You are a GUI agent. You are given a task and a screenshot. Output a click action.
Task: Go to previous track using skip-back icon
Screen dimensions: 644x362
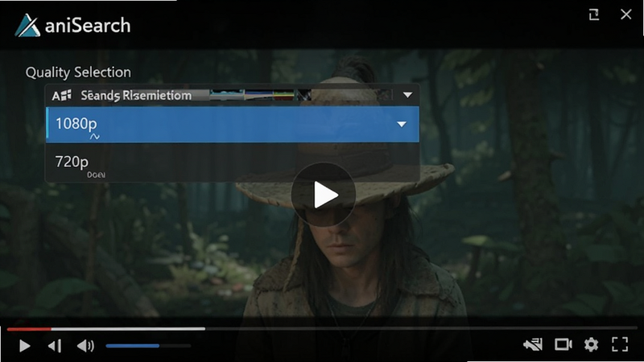pyautogui.click(x=55, y=346)
